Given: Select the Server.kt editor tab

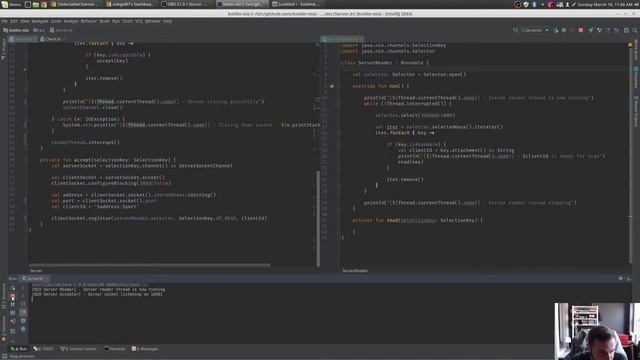Looking at the screenshot, I should pos(22,39).
